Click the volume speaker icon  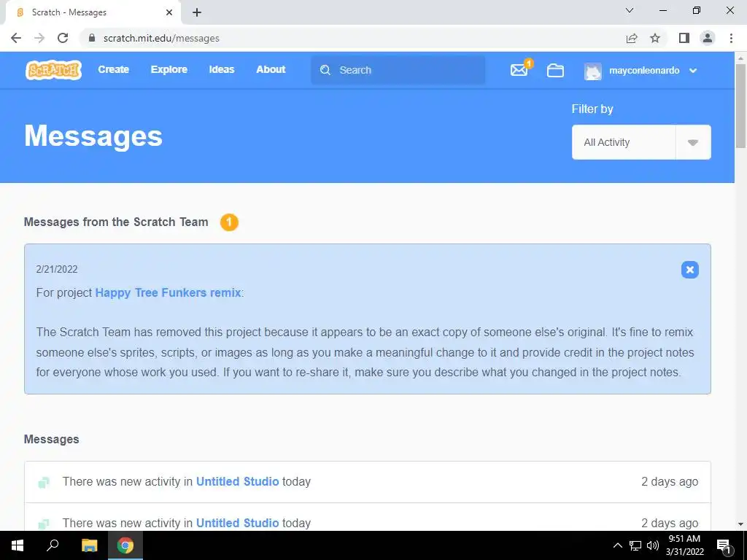coord(653,545)
